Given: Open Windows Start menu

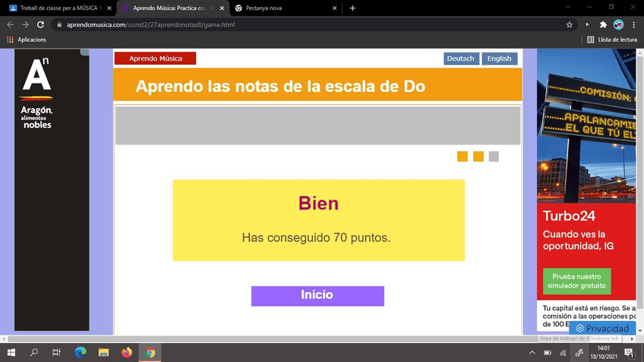Looking at the screenshot, I should click(x=11, y=353).
